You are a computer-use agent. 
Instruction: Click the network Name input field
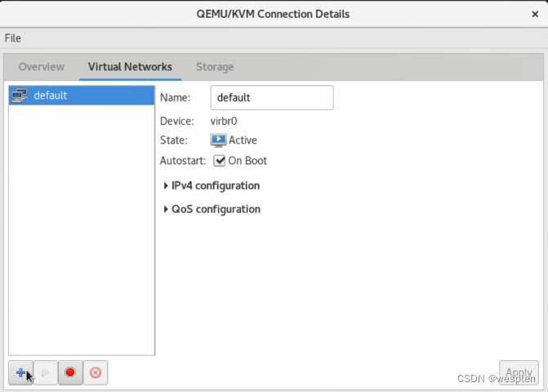(x=272, y=97)
